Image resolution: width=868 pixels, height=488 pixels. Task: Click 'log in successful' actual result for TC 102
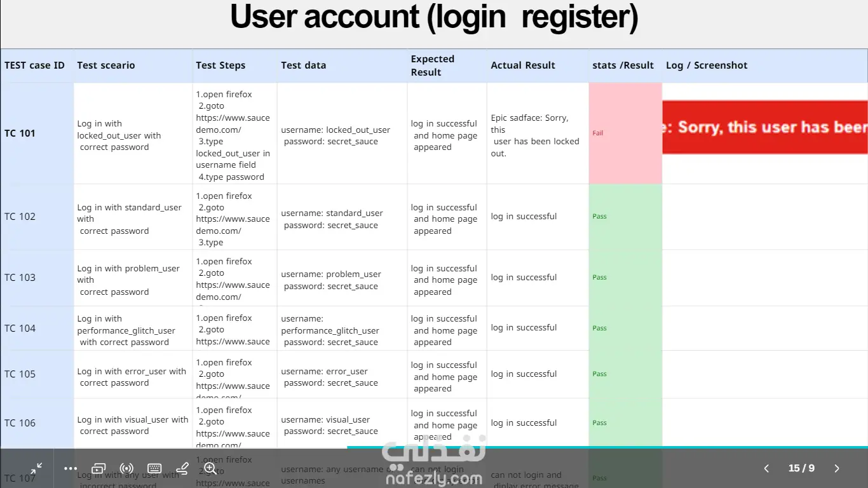[x=524, y=217]
